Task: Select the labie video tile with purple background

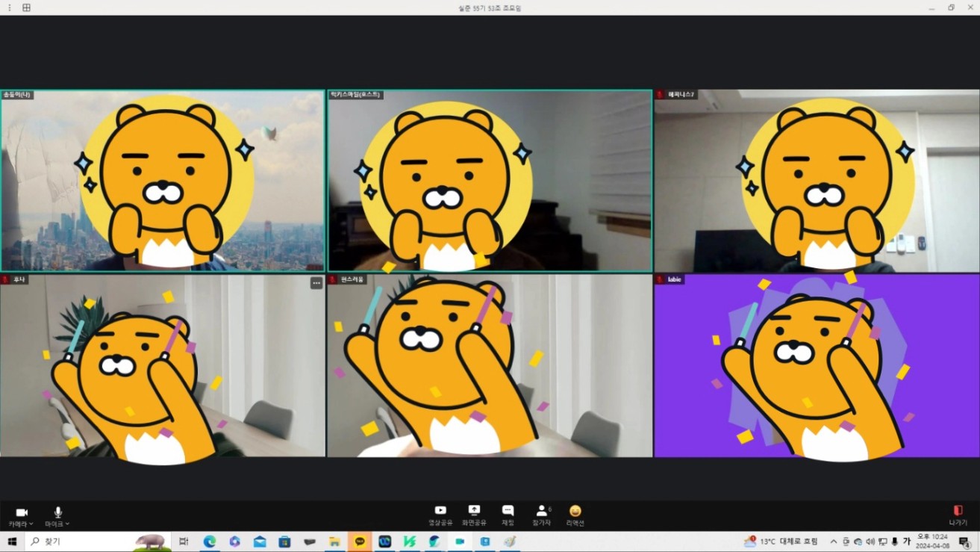Action: 817,365
